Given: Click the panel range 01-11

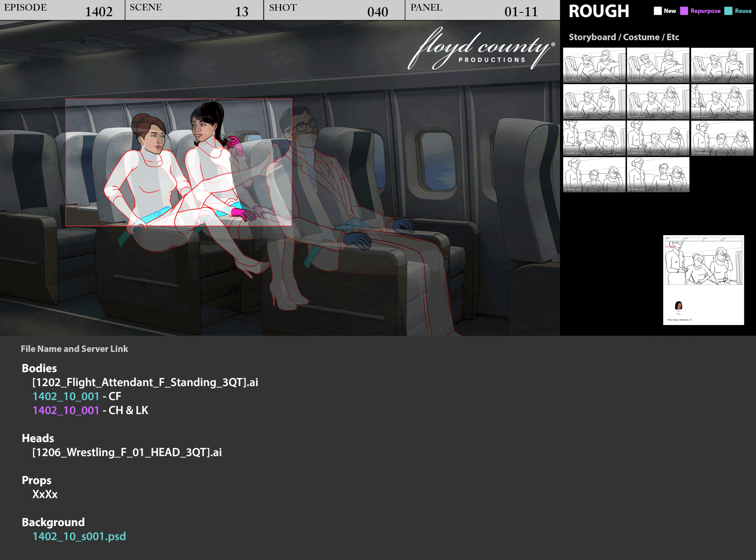Looking at the screenshot, I should pyautogui.click(x=521, y=12).
